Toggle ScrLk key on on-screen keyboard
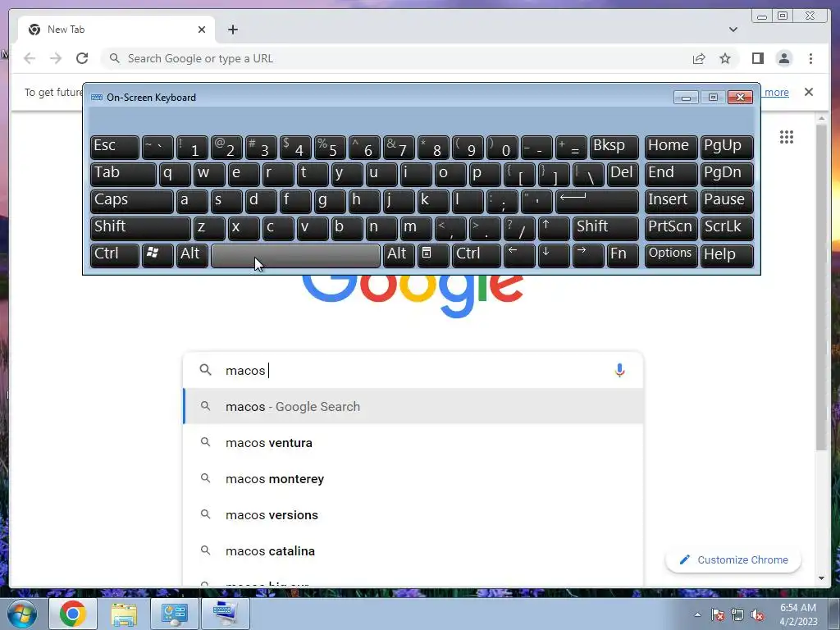This screenshot has width=840, height=630. pyautogui.click(x=727, y=228)
